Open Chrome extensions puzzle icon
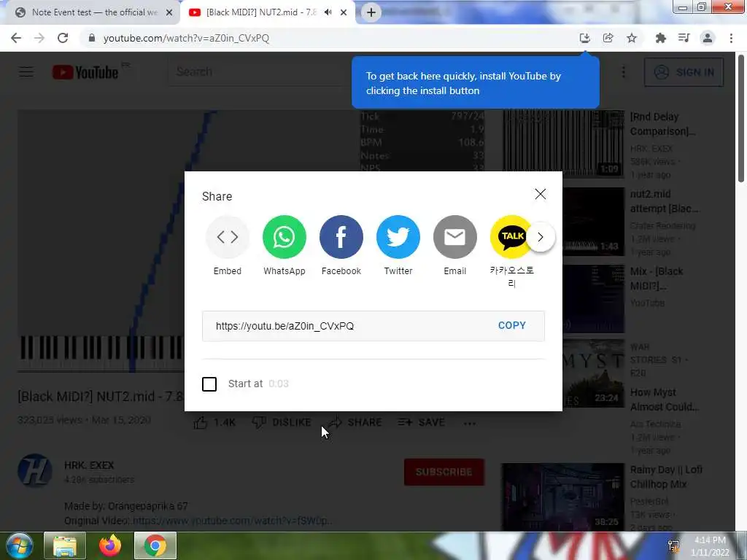 pyautogui.click(x=660, y=38)
